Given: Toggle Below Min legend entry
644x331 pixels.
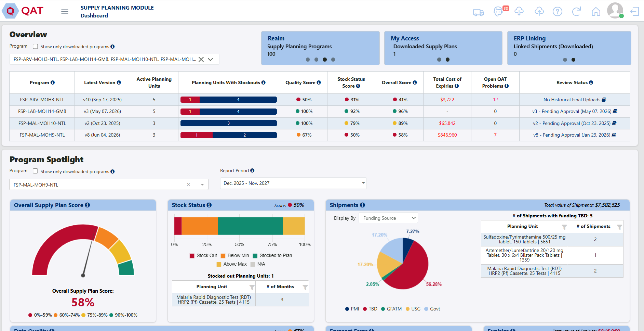Looking at the screenshot, I should pos(235,256).
